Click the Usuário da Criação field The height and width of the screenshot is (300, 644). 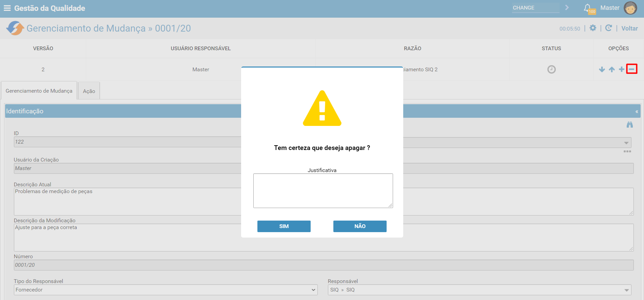(324, 168)
